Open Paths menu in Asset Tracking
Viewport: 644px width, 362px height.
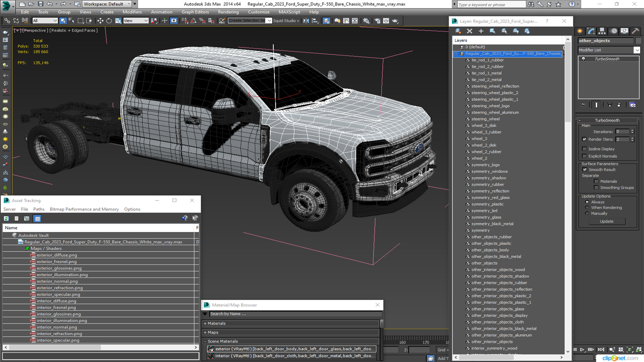(39, 209)
